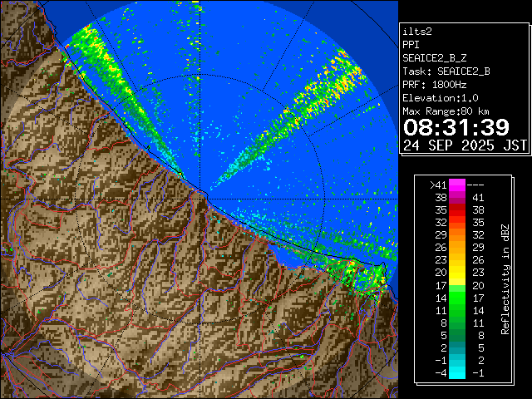Click the PPI scan type label
The image size is (532, 399).
pos(411,44)
